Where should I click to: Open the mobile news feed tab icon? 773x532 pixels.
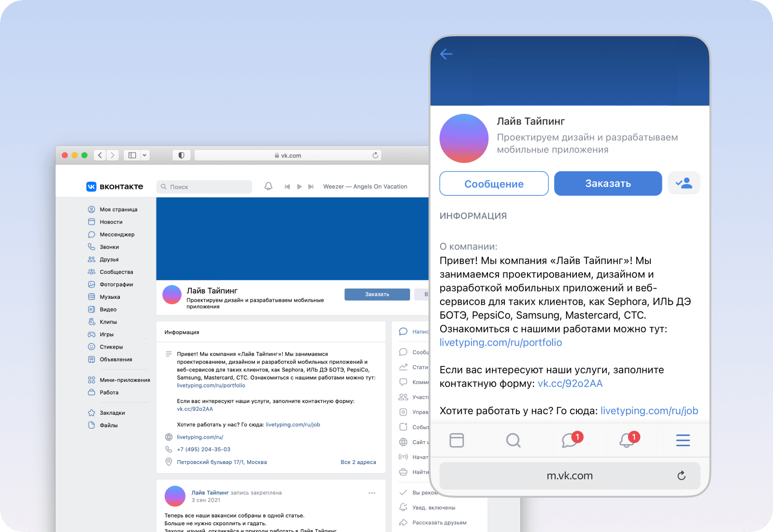tap(457, 440)
